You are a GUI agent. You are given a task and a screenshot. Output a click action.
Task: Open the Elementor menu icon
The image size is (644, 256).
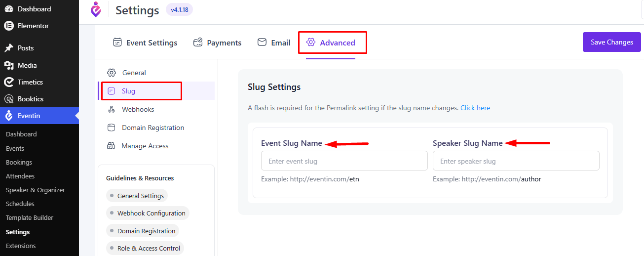tap(9, 26)
